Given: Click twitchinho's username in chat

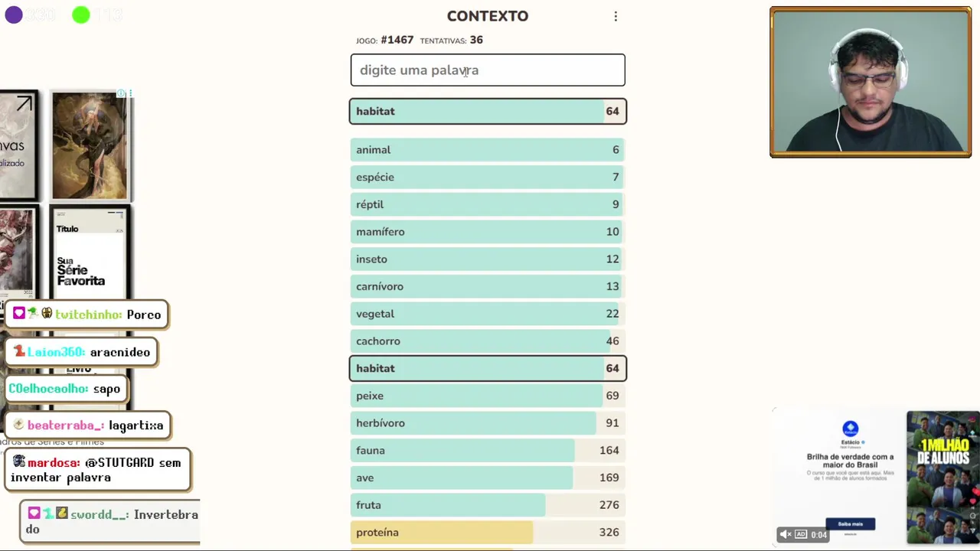Looking at the screenshot, I should click(89, 315).
